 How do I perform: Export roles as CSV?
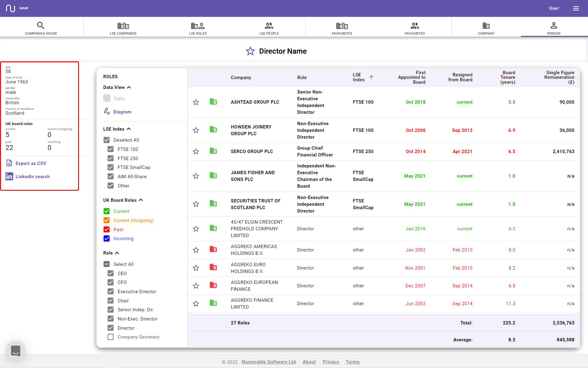point(31,163)
